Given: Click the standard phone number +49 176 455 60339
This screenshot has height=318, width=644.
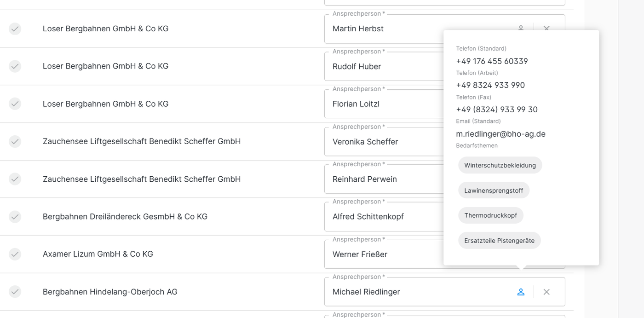Looking at the screenshot, I should click(492, 61).
